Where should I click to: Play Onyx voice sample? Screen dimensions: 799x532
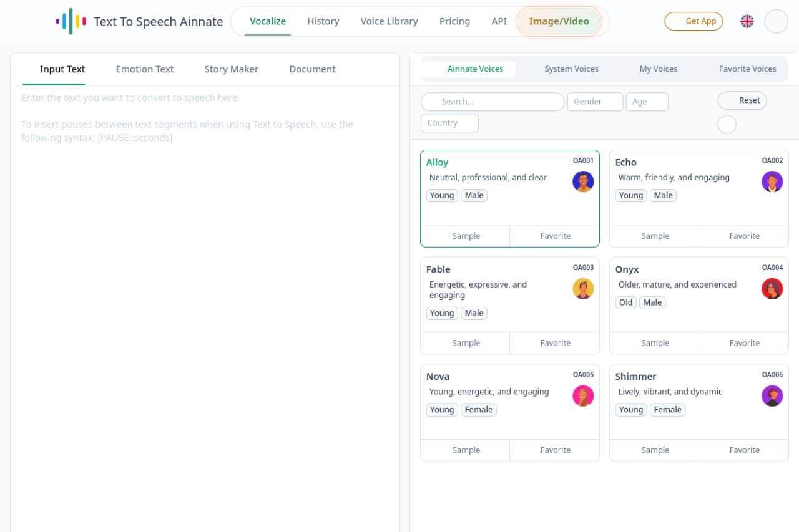click(x=655, y=343)
